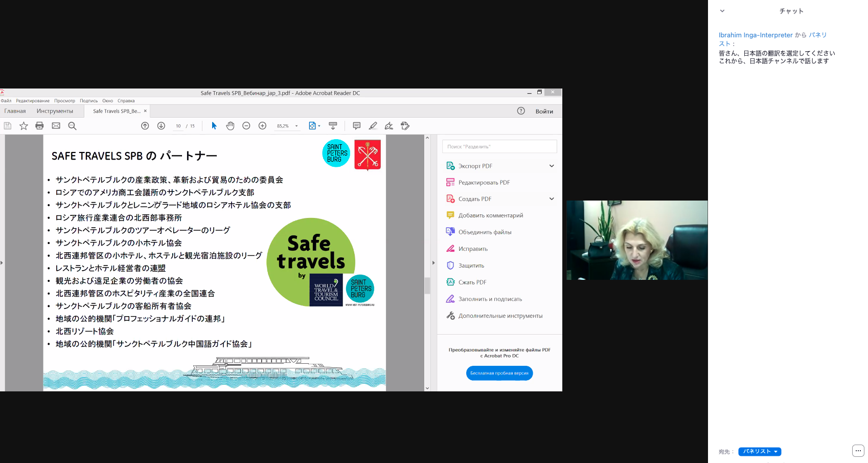
Task: Click the zoom out minus icon
Action: [246, 126]
